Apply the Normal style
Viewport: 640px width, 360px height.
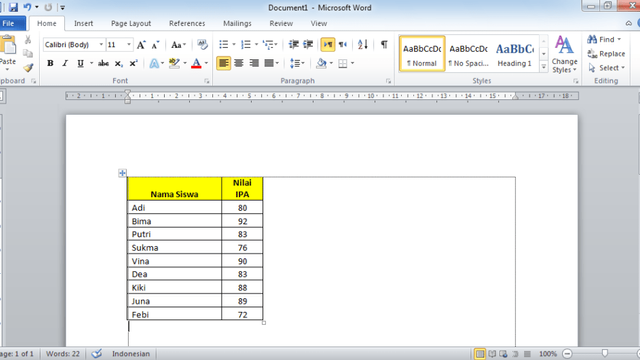(x=422, y=54)
